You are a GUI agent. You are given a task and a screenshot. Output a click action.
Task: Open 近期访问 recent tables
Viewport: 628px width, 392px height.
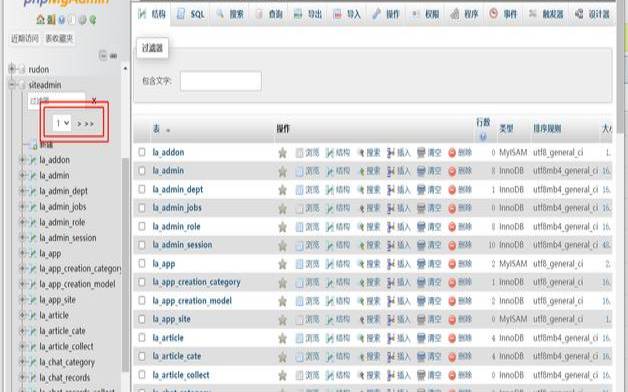(x=25, y=38)
